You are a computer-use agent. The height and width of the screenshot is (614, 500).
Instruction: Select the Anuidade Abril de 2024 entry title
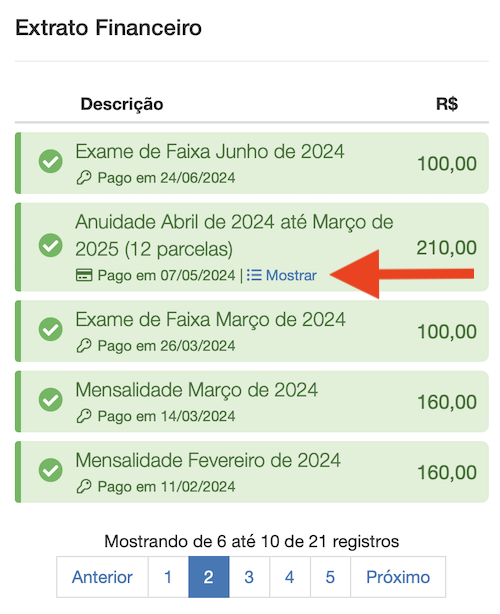pos(234,235)
